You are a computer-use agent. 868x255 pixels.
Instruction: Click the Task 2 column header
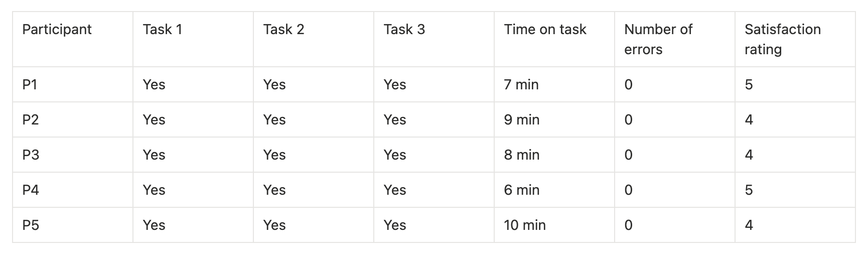[x=283, y=30]
